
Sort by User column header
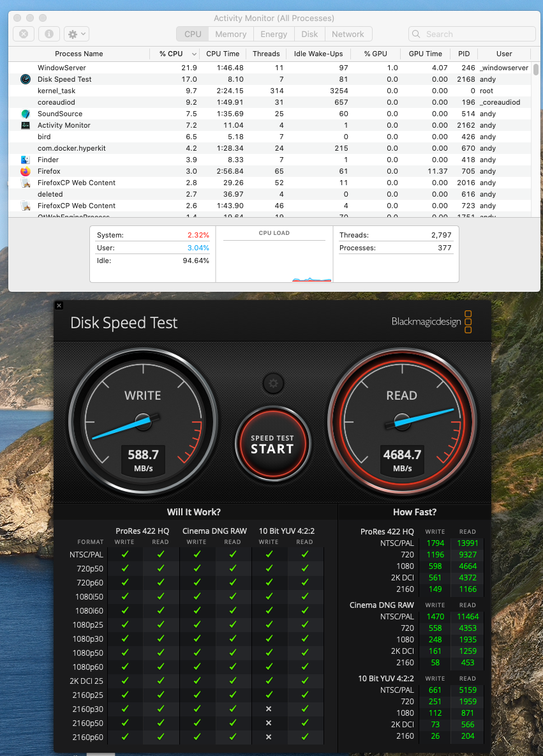click(x=504, y=54)
